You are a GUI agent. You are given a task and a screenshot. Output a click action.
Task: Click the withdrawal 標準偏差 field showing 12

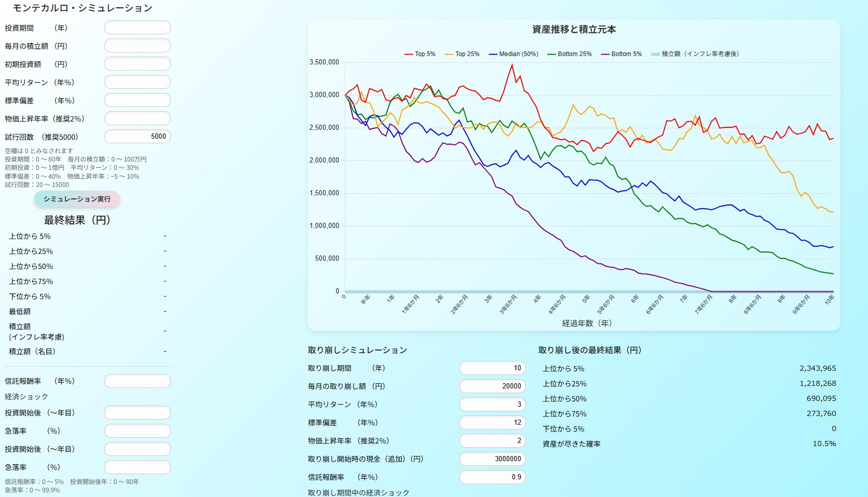pos(492,423)
